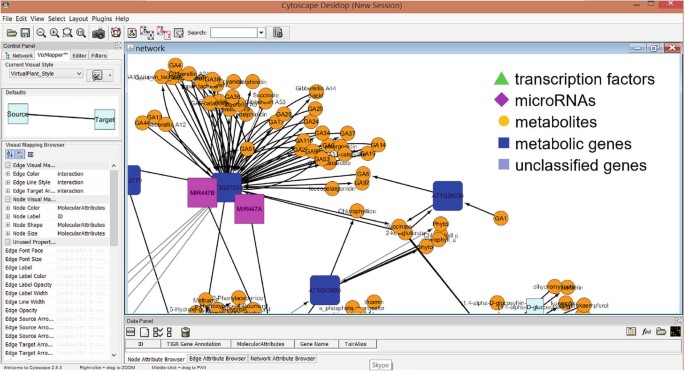Switch to the Filters tab

[x=99, y=55]
